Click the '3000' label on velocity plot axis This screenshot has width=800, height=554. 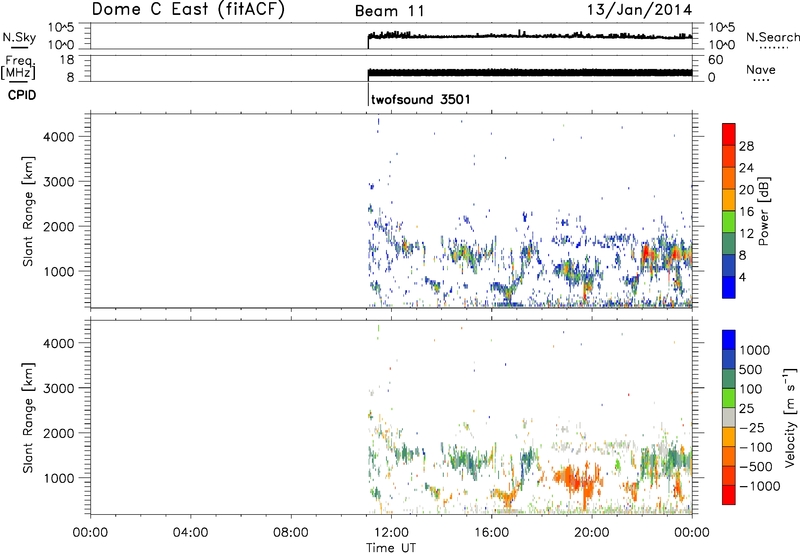tap(58, 388)
